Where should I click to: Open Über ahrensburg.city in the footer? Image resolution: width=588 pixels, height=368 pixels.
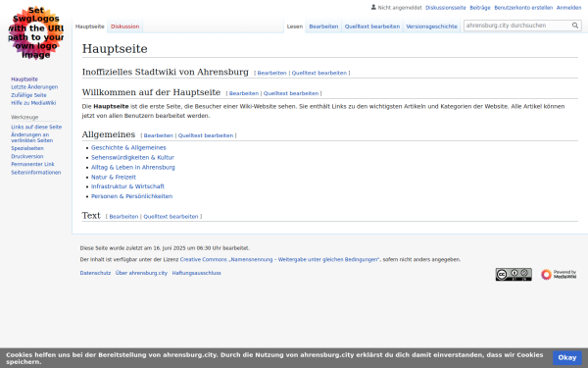(x=141, y=273)
